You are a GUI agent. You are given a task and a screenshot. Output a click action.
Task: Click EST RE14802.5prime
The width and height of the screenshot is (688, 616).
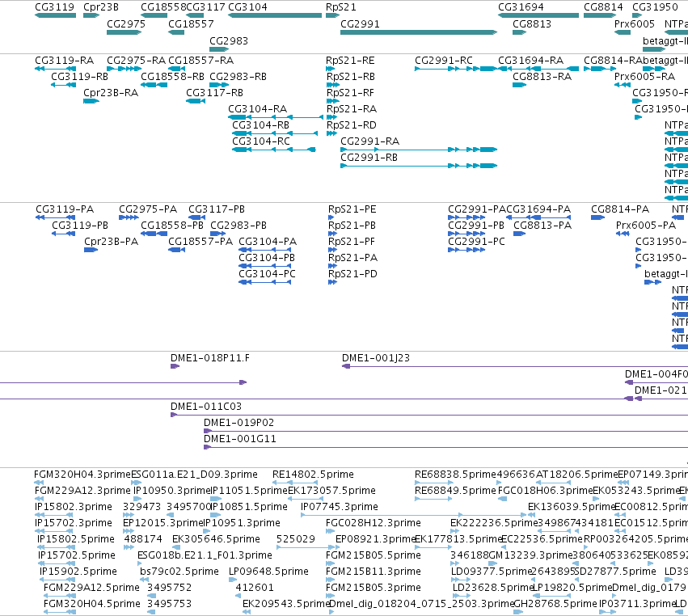[x=295, y=482]
